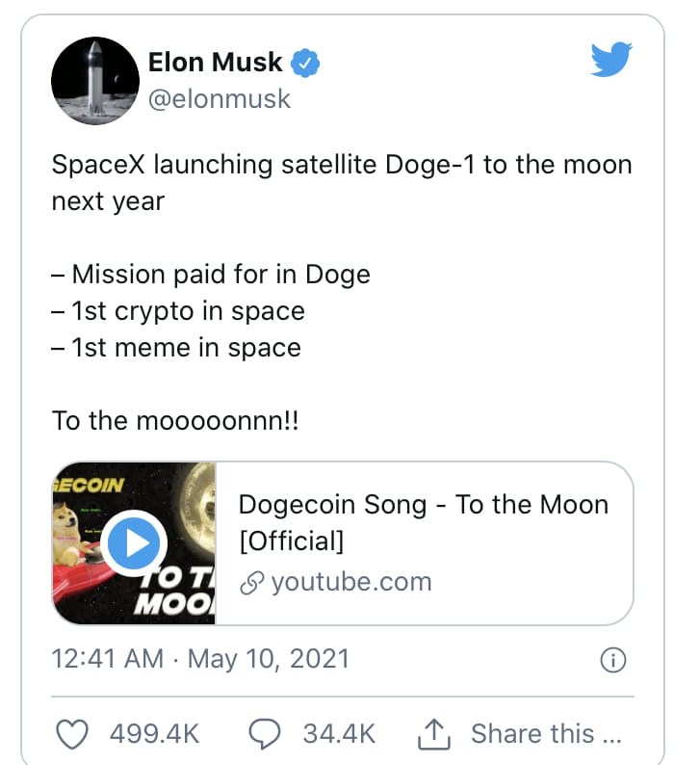Open the youtube.com link
The height and width of the screenshot is (765, 700).
pyautogui.click(x=351, y=582)
